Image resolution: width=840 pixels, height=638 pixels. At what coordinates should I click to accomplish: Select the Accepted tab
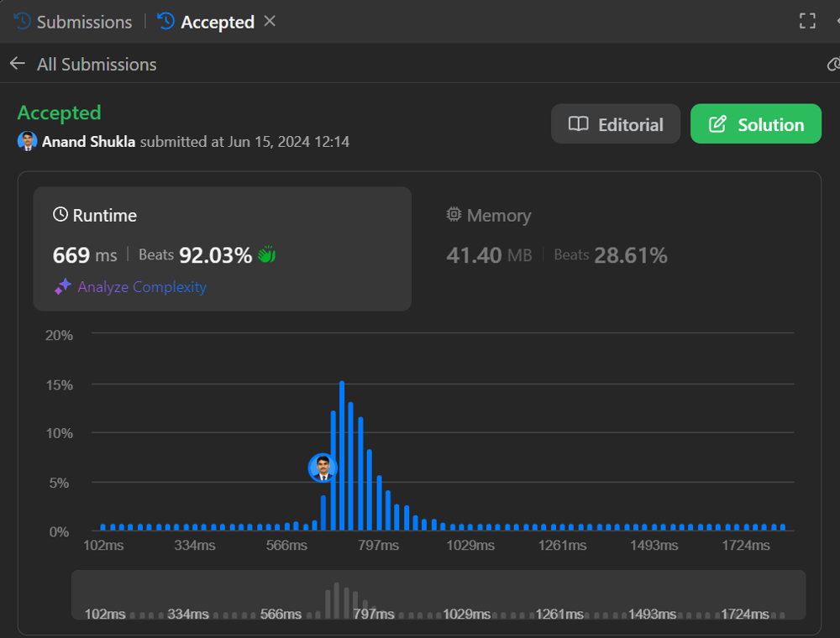(217, 22)
